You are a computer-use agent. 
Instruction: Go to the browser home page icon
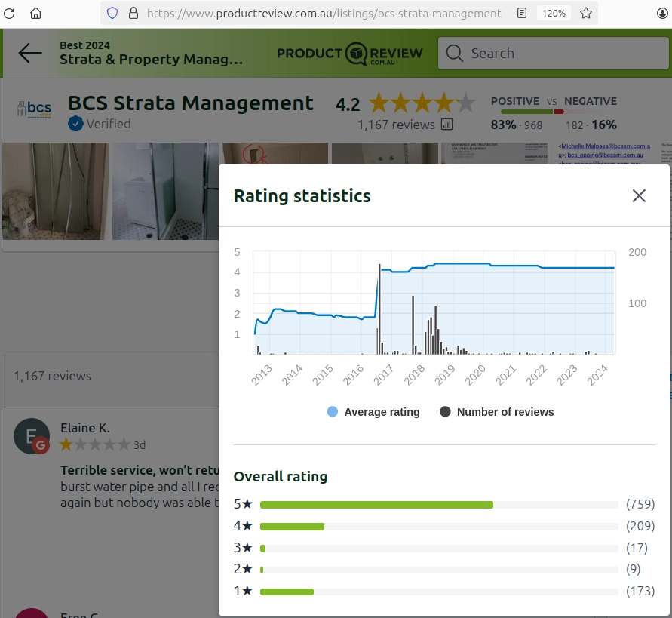(x=36, y=14)
